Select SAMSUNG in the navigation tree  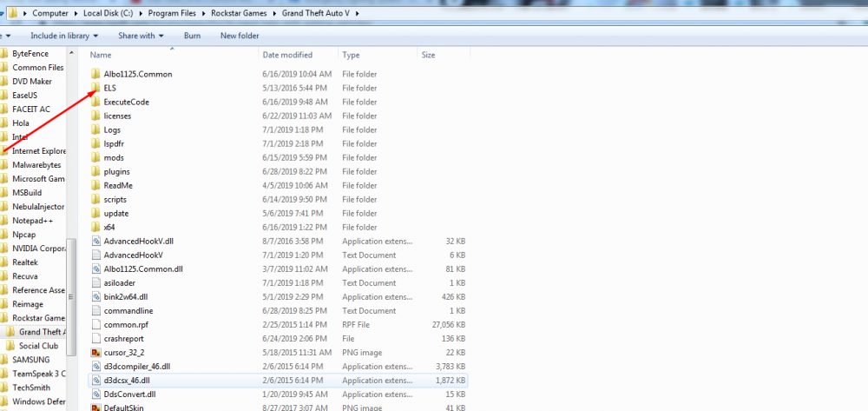click(31, 360)
